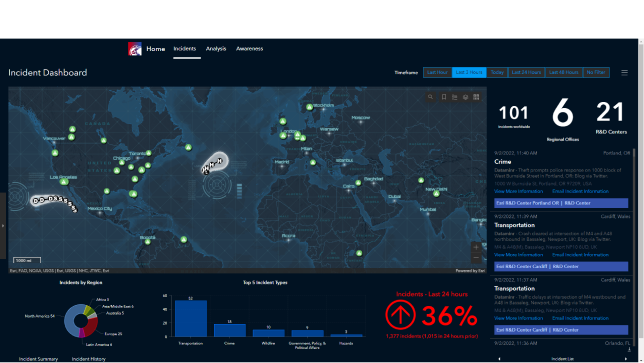
Task: Filter timeframe to Today
Action: 497,72
